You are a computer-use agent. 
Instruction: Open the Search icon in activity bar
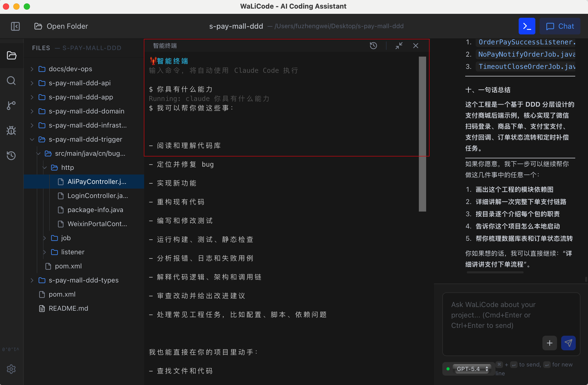pos(11,81)
